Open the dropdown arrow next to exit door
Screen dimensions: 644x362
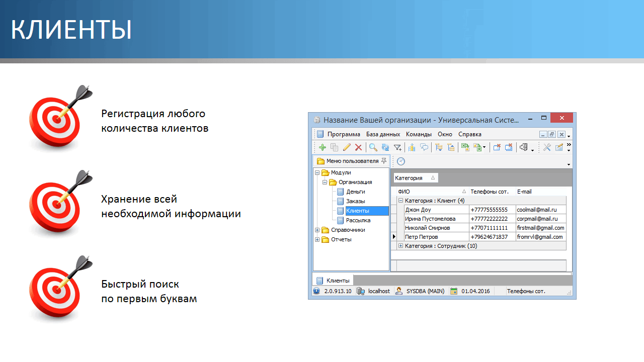(x=532, y=150)
